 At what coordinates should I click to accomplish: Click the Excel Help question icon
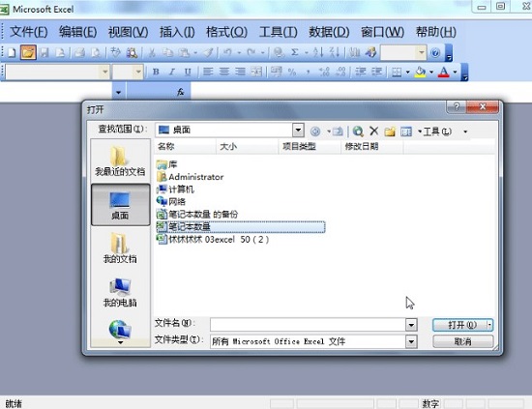(x=435, y=53)
